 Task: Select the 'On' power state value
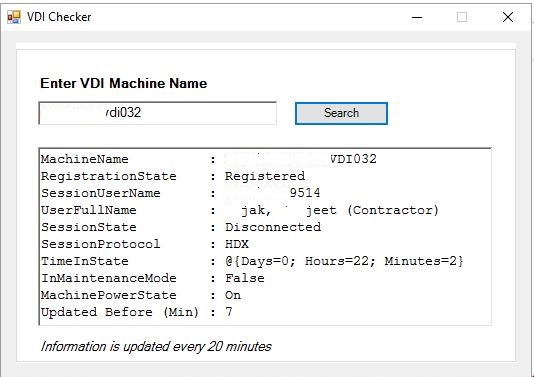[233, 295]
